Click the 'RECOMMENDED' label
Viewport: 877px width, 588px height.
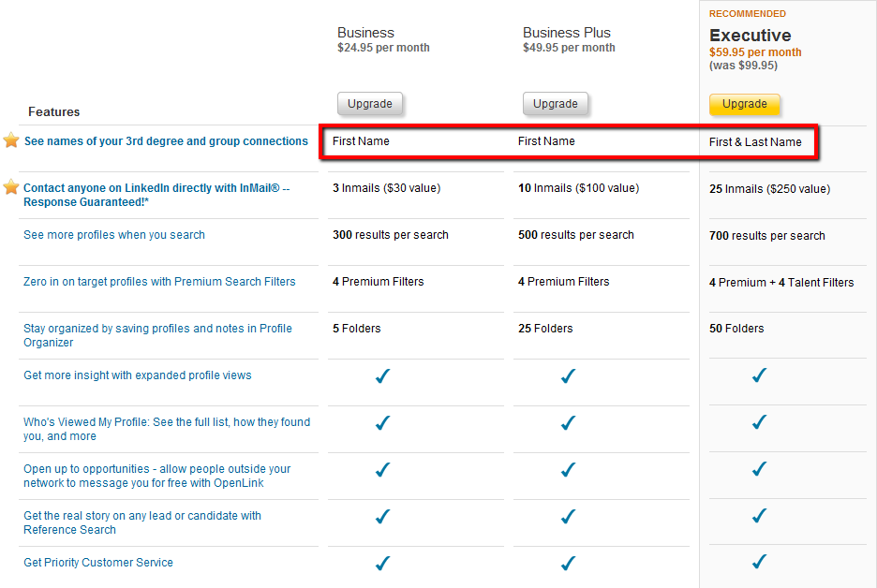click(748, 13)
